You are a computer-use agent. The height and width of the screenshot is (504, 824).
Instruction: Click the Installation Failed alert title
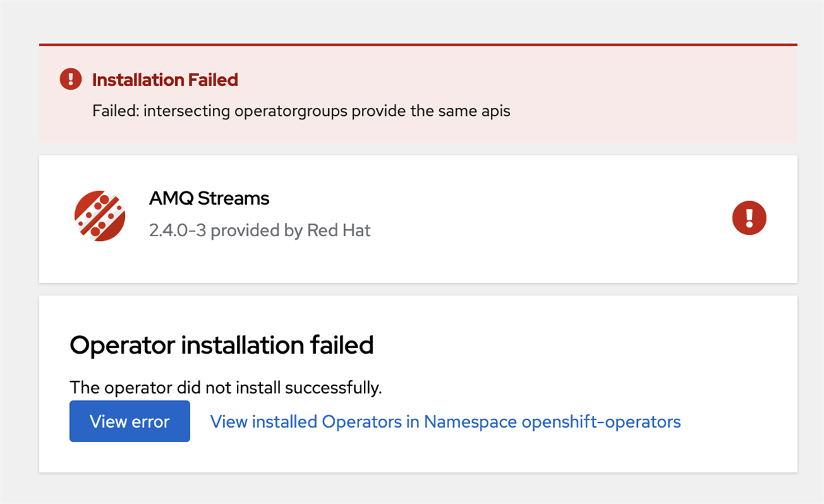(x=165, y=80)
